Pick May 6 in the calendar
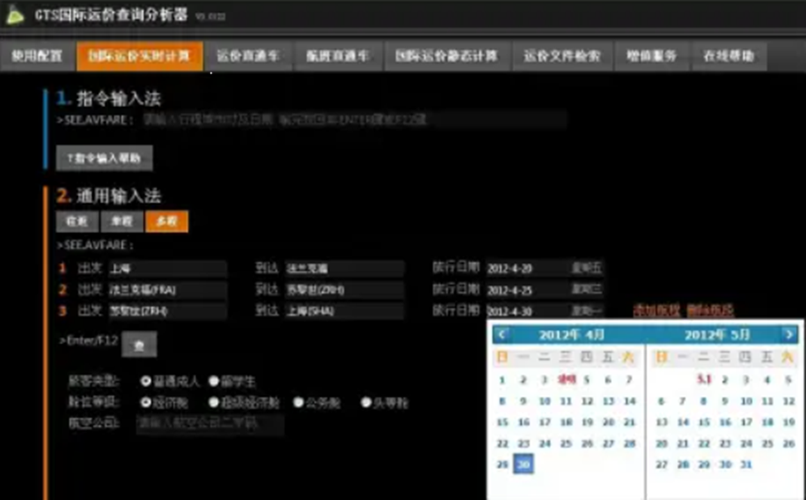The width and height of the screenshot is (806, 500). click(662, 401)
